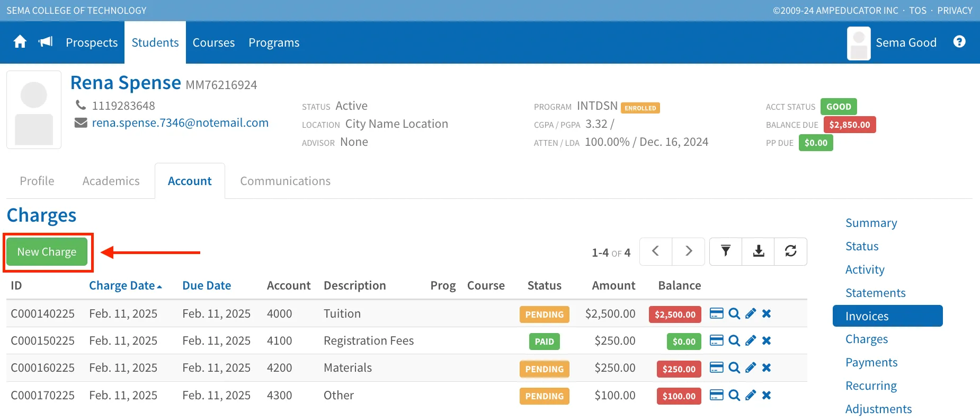Download the charges list
This screenshot has height=420, width=980.
point(758,251)
